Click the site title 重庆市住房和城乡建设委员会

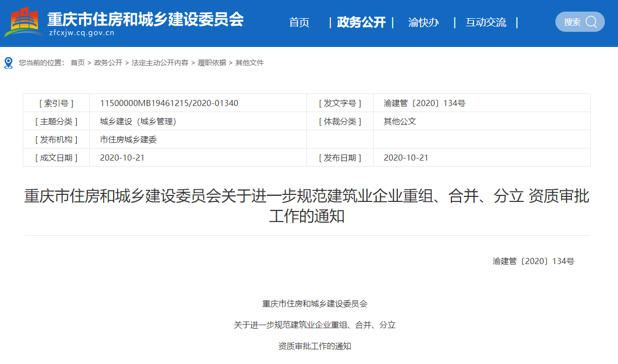(x=145, y=19)
